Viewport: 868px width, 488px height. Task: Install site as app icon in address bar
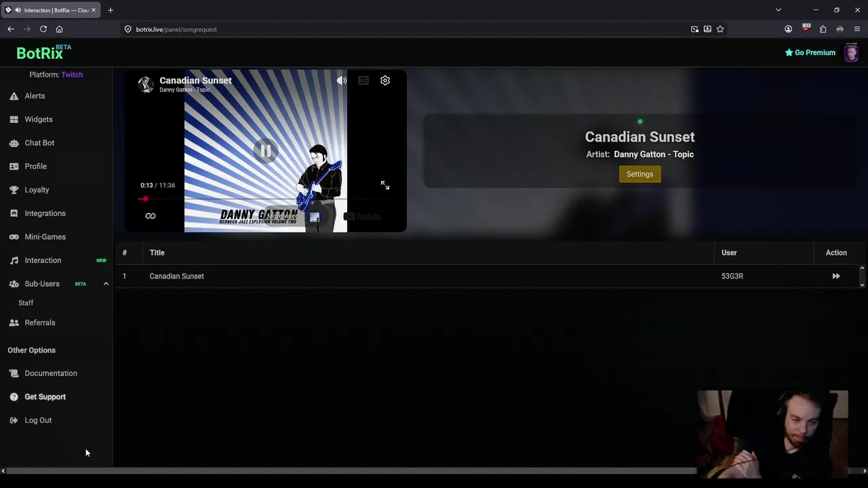[707, 29]
